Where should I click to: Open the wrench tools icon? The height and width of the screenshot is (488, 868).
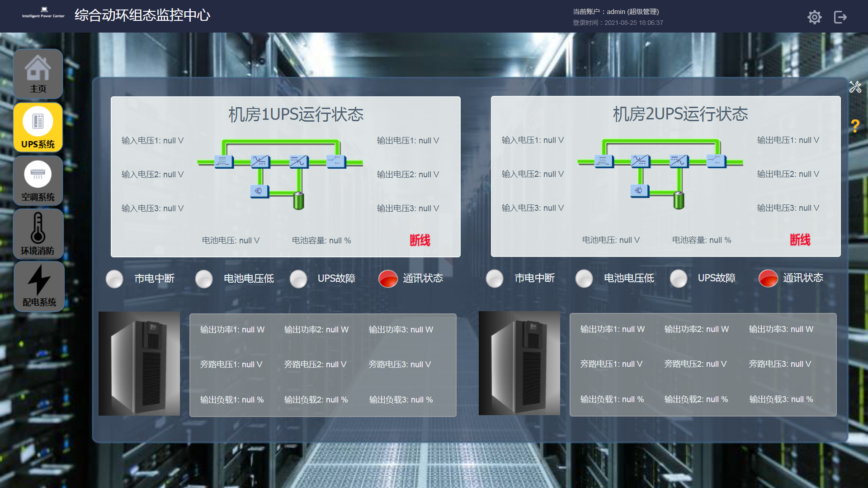click(x=855, y=87)
